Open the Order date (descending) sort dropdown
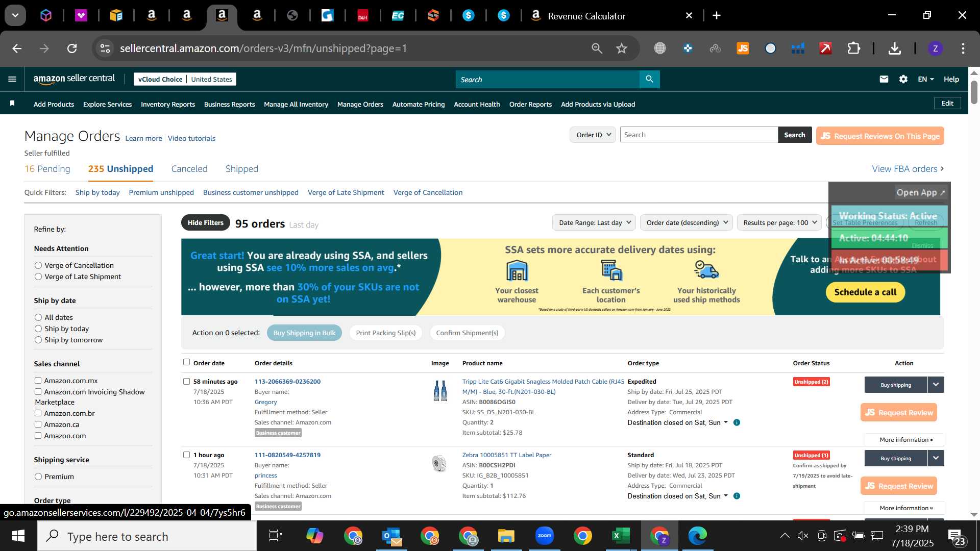This screenshot has height=551, width=980. (686, 222)
